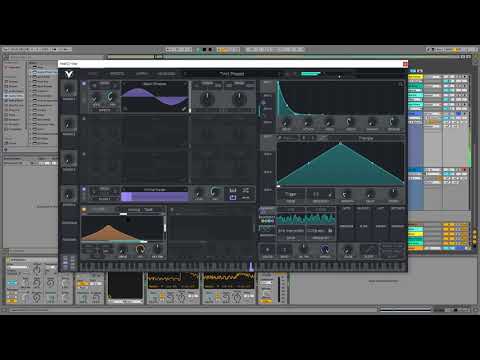The image size is (480, 360).
Task: Select the ENV 1 tab
Action: (268, 87)
